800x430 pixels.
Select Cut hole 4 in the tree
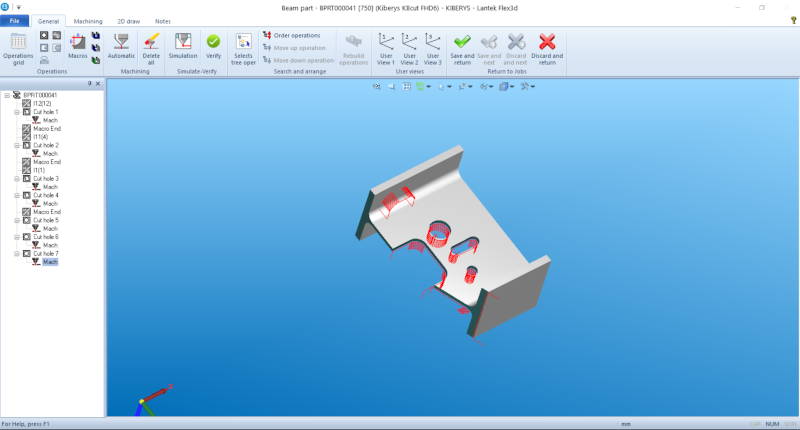coord(46,195)
